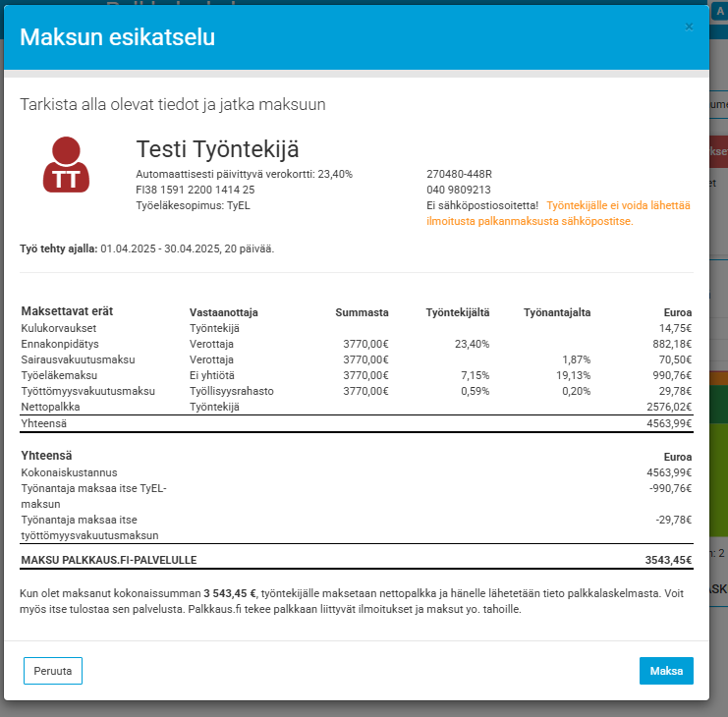Click the IBAN FI38 1591 2200 1414 25
Viewport: 728px width, 717px height.
pos(195,190)
